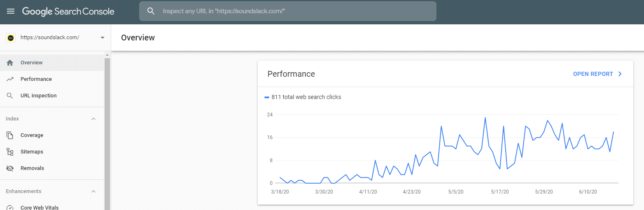Select the soundslack.com property name

[50, 38]
